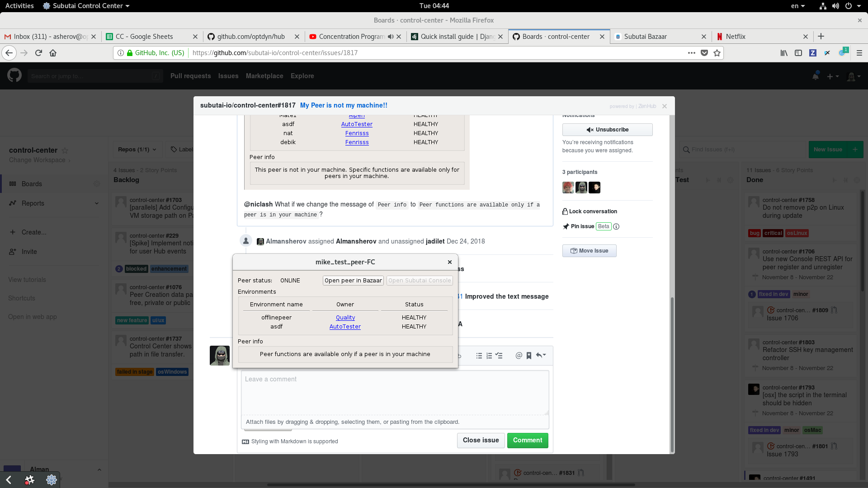Click the GitHub octocat logo
This screenshot has width=868, height=488.
(14, 75)
